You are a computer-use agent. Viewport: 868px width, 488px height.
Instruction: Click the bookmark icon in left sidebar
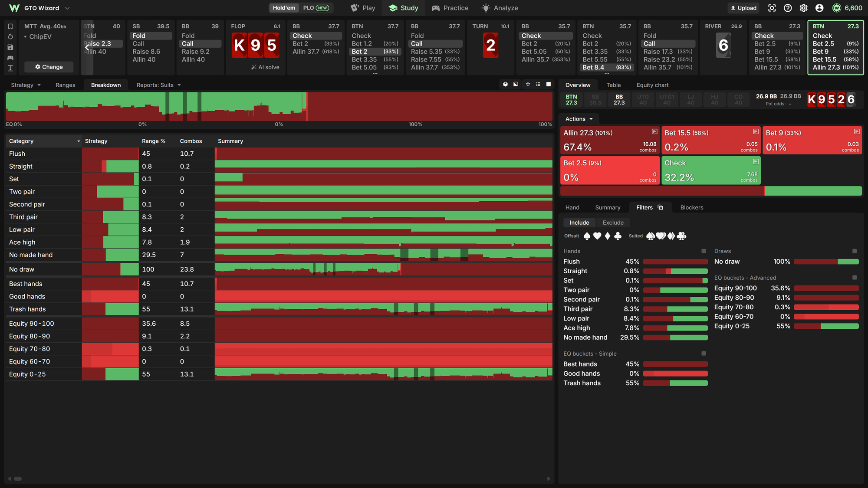pos(10,26)
